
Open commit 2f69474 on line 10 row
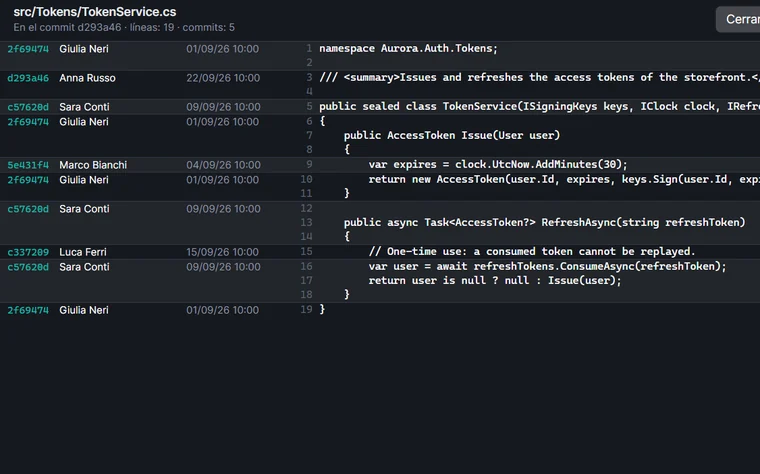28,180
